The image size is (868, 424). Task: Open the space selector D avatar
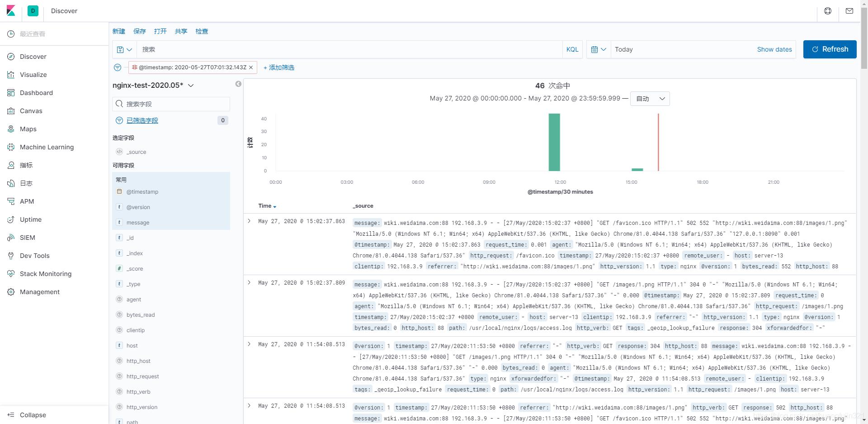click(33, 11)
